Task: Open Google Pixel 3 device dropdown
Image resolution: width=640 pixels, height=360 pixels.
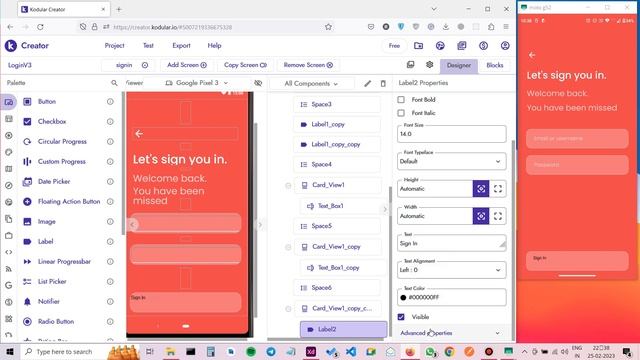Action: (x=197, y=83)
